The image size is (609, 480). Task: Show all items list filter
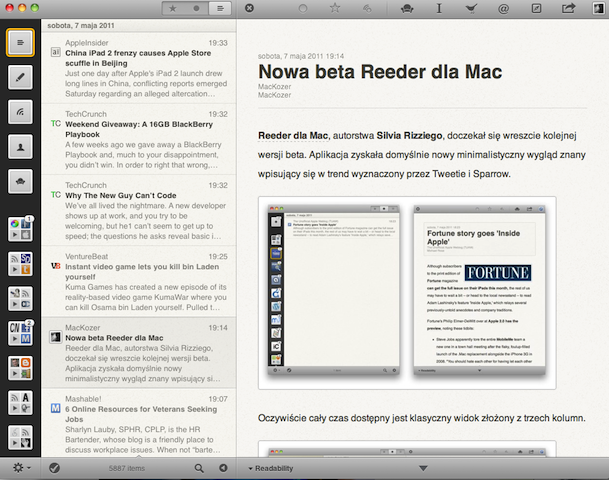click(220, 9)
